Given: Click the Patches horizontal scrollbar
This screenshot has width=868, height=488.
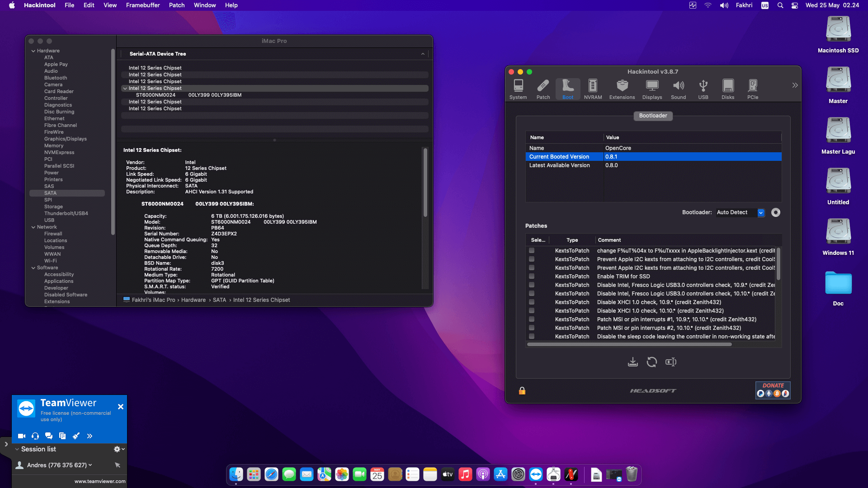Looking at the screenshot, I should click(629, 344).
